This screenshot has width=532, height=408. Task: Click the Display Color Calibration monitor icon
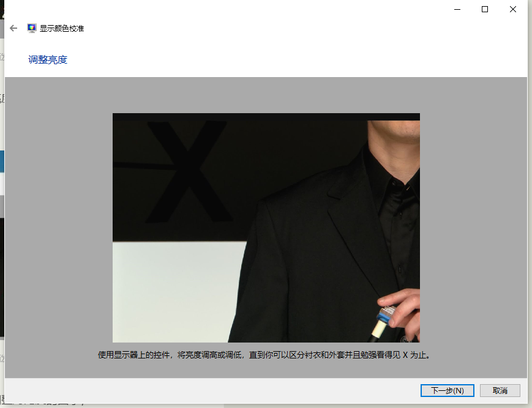click(x=32, y=28)
